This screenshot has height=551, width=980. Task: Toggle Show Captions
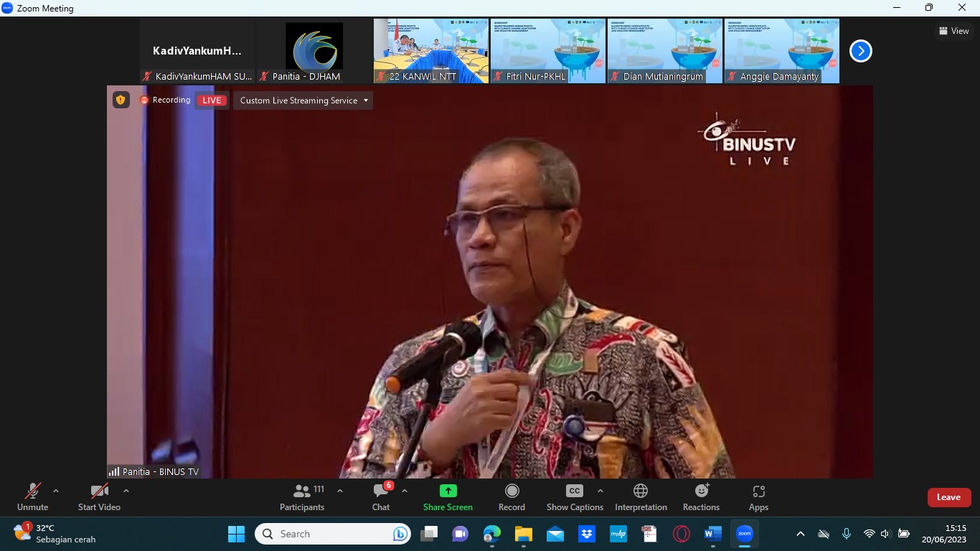pyautogui.click(x=575, y=497)
